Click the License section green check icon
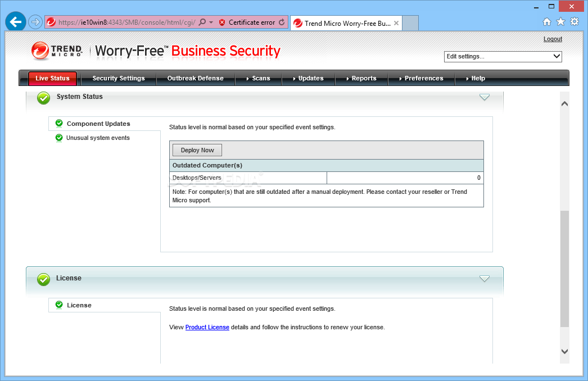This screenshot has height=381, width=588. 43,279
